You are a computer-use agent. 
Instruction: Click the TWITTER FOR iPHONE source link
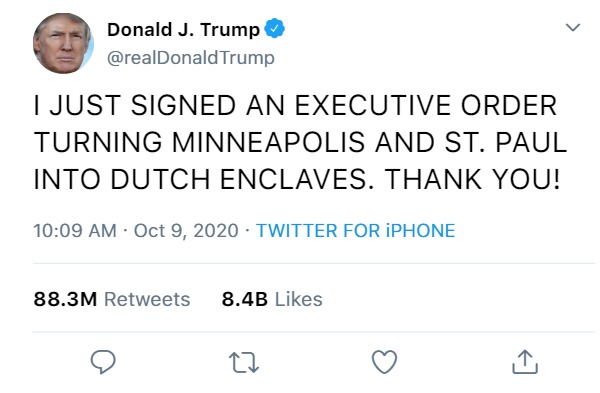(355, 230)
